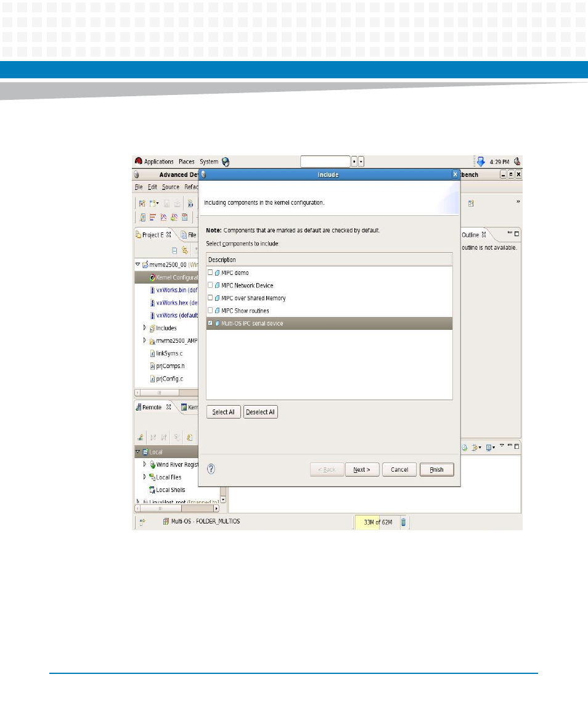Tick the MIPC over Shared Memory checkbox
The width and height of the screenshot is (588, 706).
click(210, 298)
